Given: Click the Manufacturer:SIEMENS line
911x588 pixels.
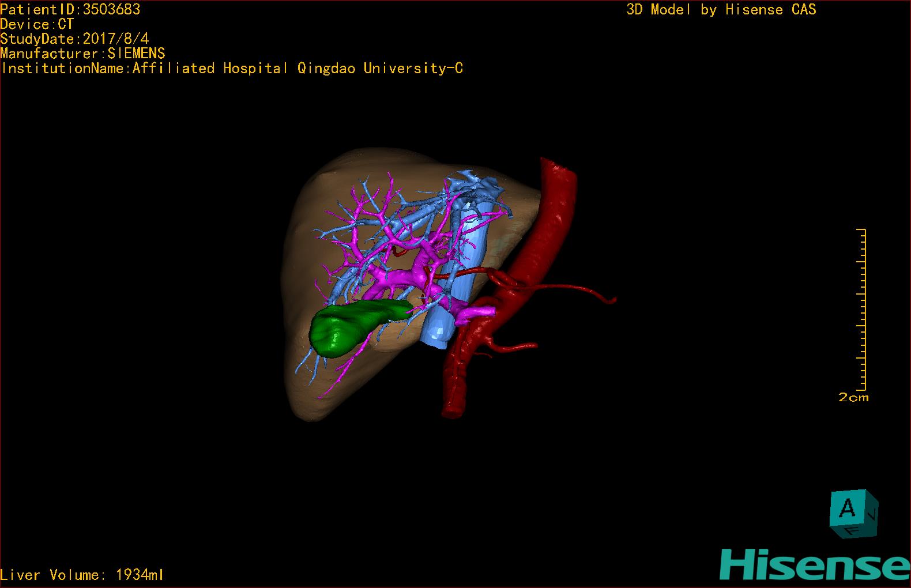Looking at the screenshot, I should click(82, 54).
